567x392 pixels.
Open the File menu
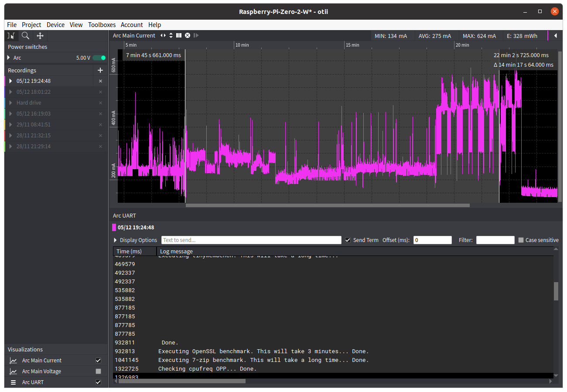pyautogui.click(x=12, y=25)
